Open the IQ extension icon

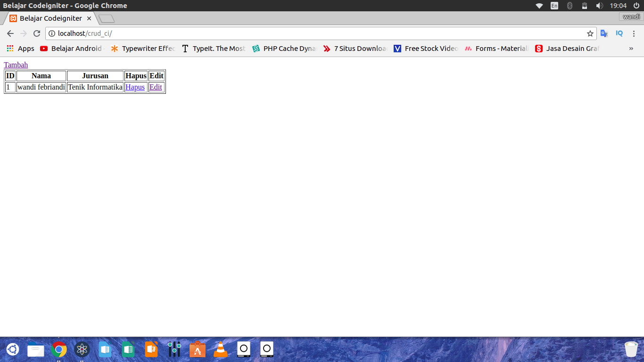coord(619,33)
